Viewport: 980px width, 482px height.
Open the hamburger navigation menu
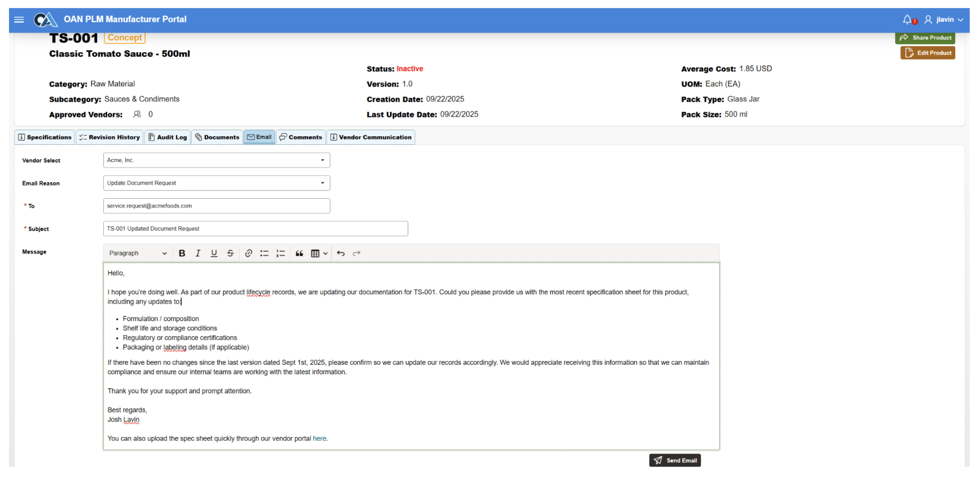tap(19, 20)
